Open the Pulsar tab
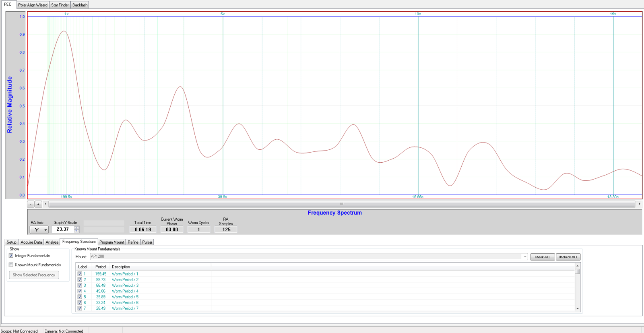This screenshot has width=644, height=333. (x=147, y=242)
